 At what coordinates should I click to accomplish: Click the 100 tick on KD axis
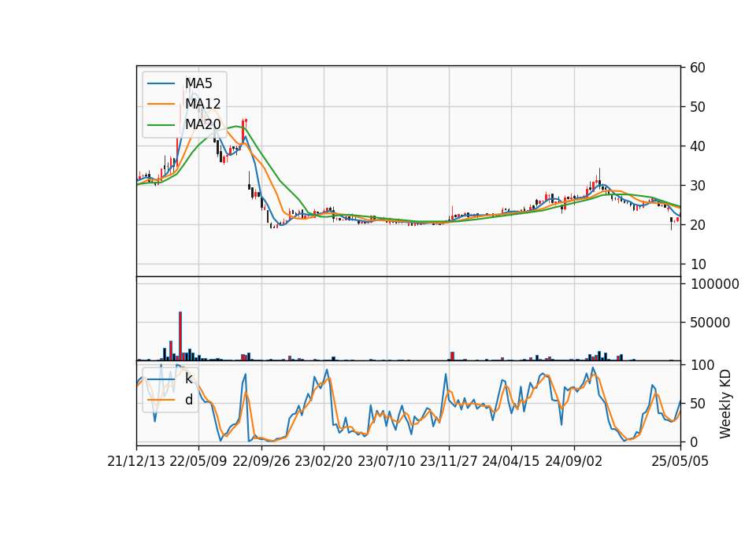point(702,365)
